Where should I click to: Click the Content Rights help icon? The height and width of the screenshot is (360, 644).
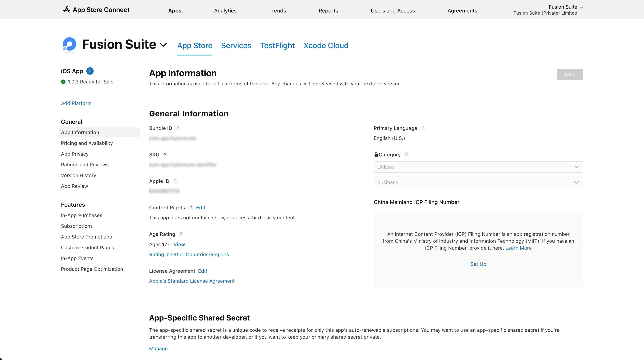coord(191,208)
